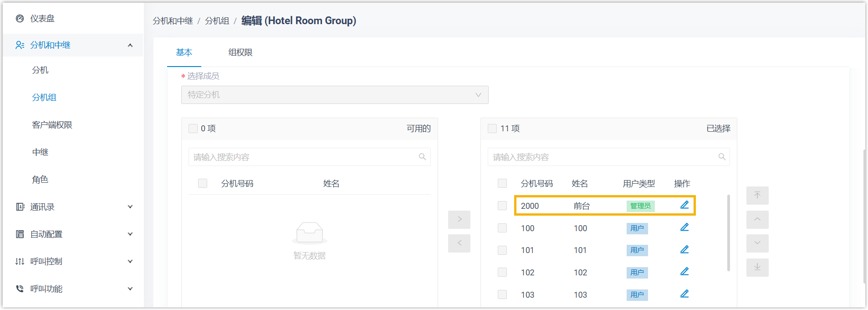Open the 客户端权限 sidebar item

[52, 125]
